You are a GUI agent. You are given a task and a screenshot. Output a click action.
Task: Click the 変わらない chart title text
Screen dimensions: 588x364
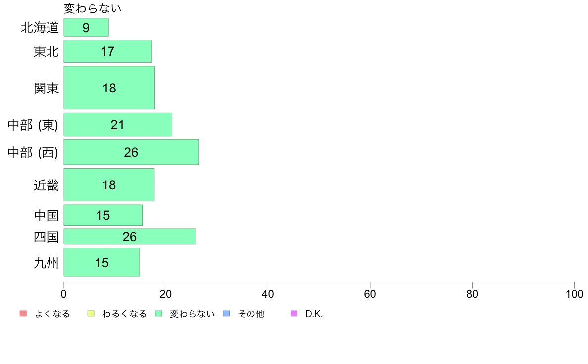coord(93,8)
